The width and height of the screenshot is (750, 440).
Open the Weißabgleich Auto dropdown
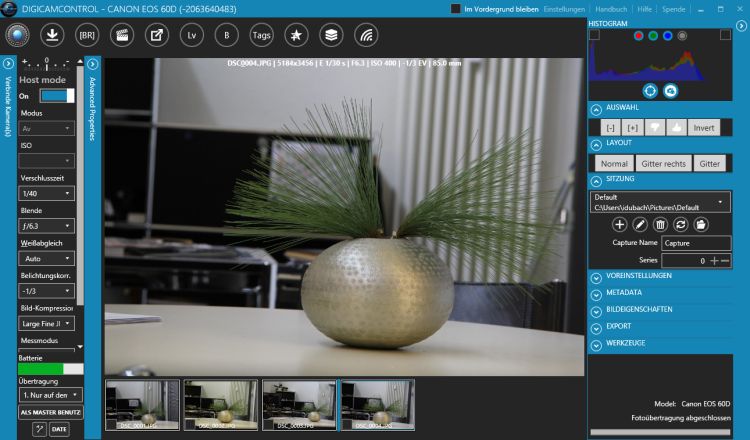47,257
